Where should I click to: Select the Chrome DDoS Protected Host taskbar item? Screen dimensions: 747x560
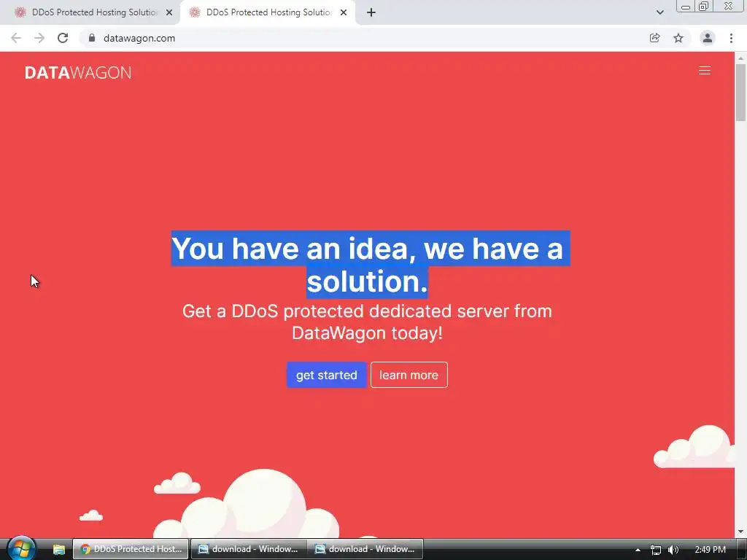(131, 549)
